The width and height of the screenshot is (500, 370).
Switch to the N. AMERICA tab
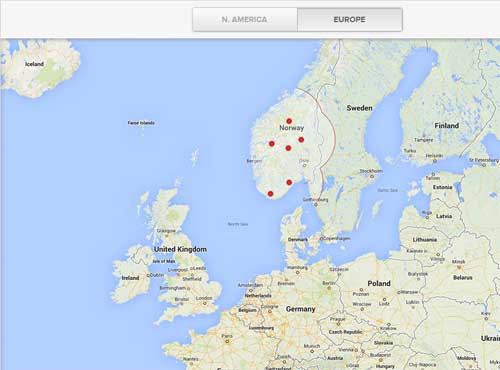(245, 20)
